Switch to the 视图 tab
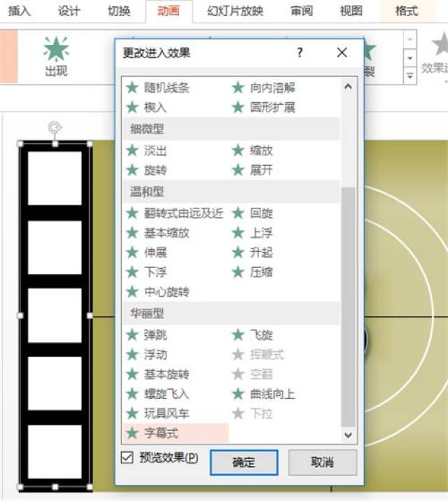 coord(351,11)
